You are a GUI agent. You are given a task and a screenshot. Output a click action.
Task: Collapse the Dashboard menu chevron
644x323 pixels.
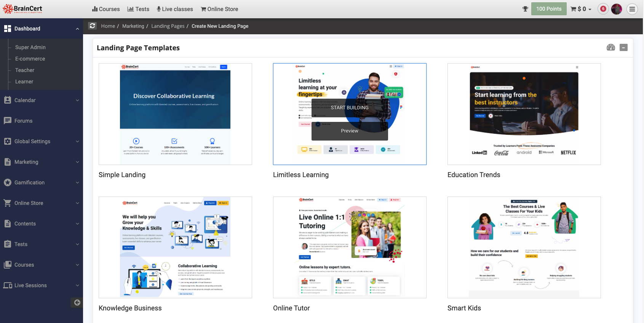click(77, 29)
